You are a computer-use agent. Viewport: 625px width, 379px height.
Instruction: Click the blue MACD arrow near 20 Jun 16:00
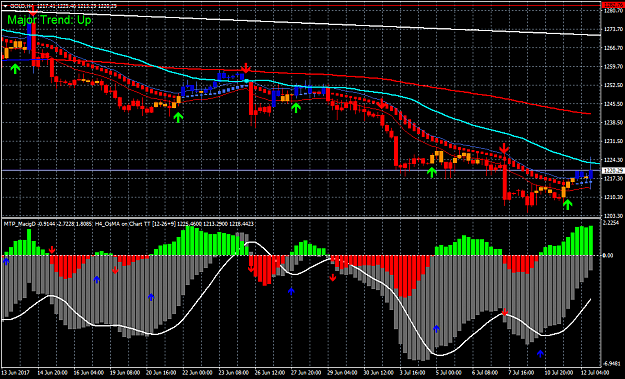point(151,297)
